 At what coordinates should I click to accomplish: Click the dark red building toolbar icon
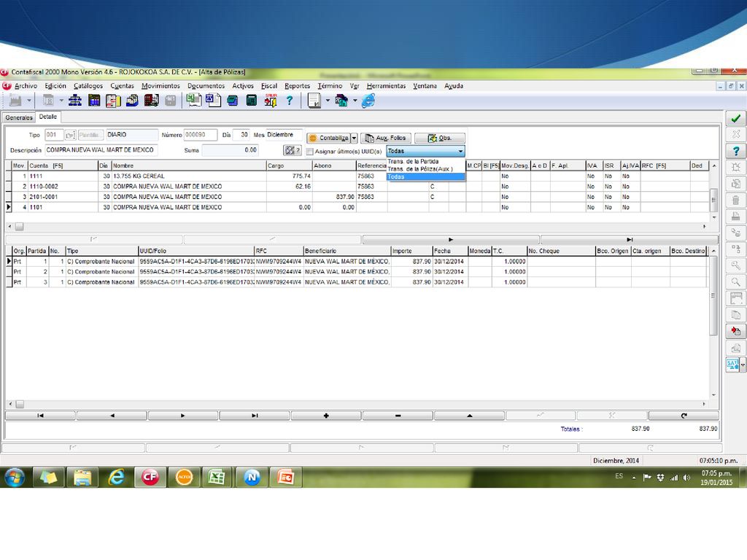click(151, 101)
